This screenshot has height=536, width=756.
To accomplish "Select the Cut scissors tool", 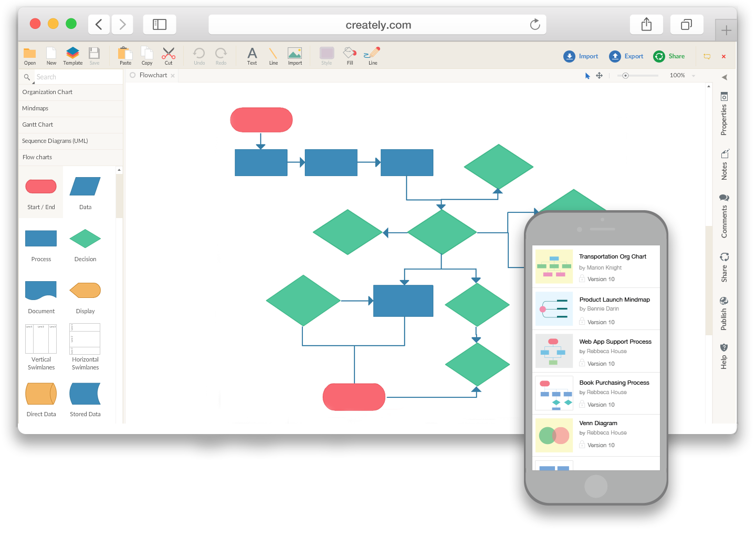I will [168, 55].
